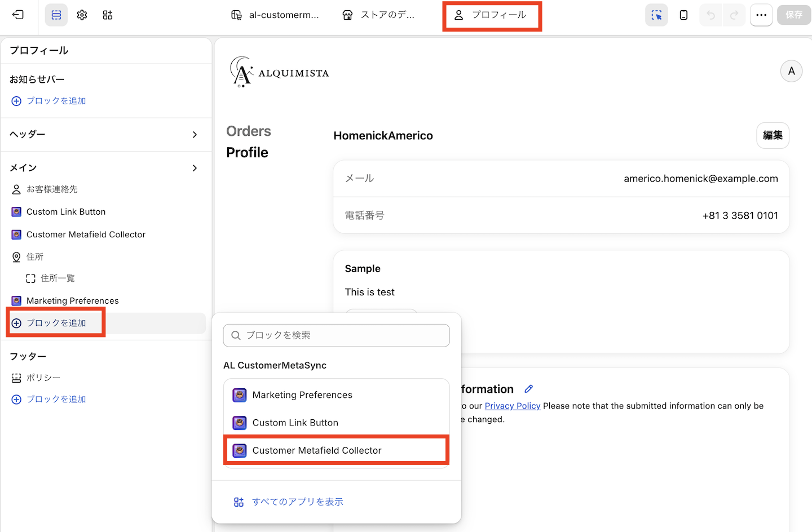Select the Sections panel icon
Screen dimensions: 812x532
click(56, 15)
